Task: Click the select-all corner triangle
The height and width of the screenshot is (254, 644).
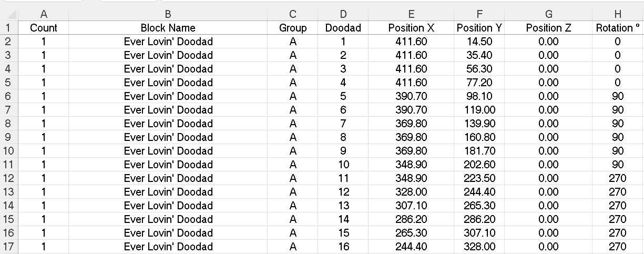Action: 9,14
